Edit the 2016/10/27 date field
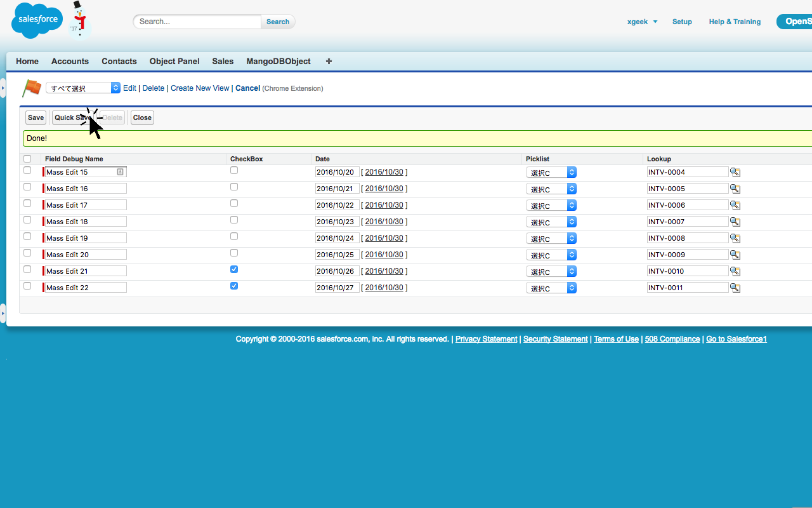Image resolution: width=812 pixels, height=508 pixels. [x=337, y=288]
